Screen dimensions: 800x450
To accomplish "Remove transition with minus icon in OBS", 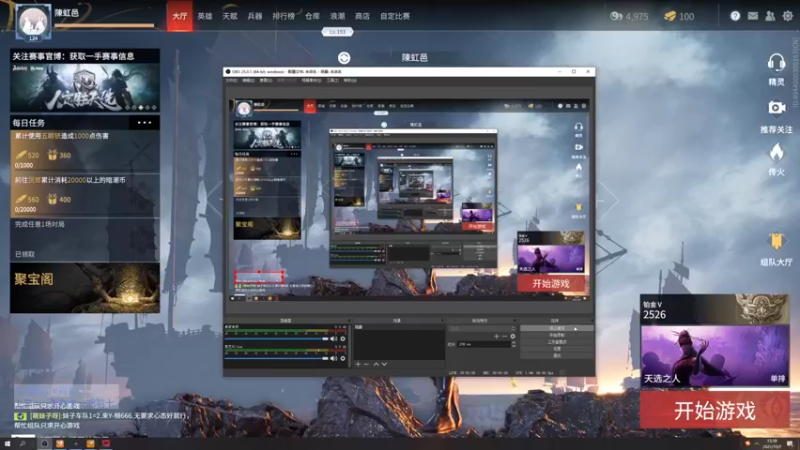I will 504,336.
